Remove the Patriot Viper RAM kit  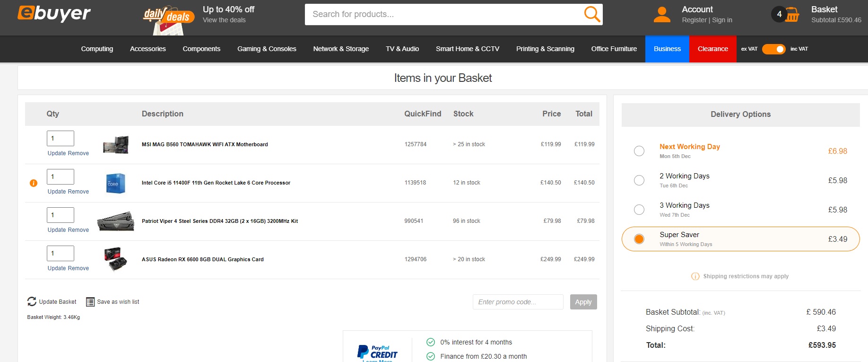(78, 230)
